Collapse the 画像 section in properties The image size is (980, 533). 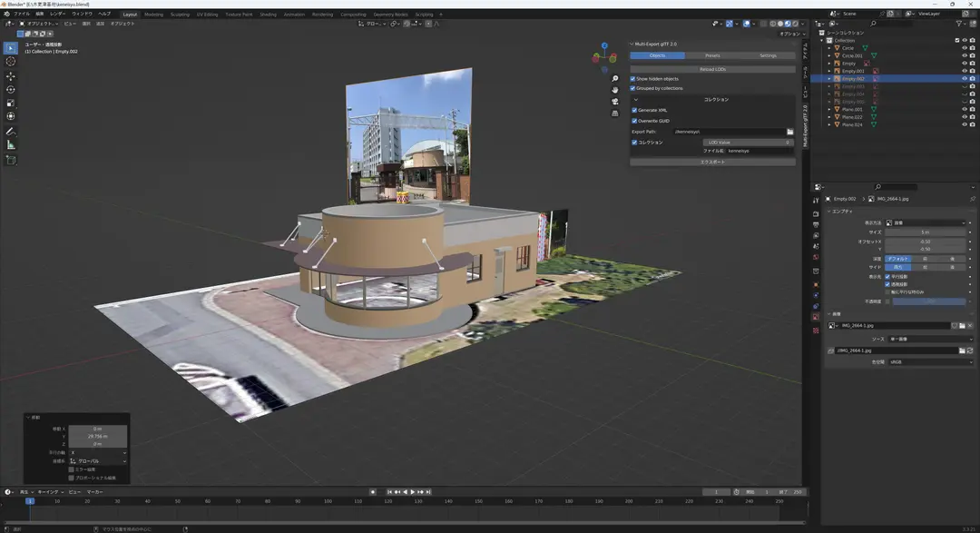tap(829, 314)
